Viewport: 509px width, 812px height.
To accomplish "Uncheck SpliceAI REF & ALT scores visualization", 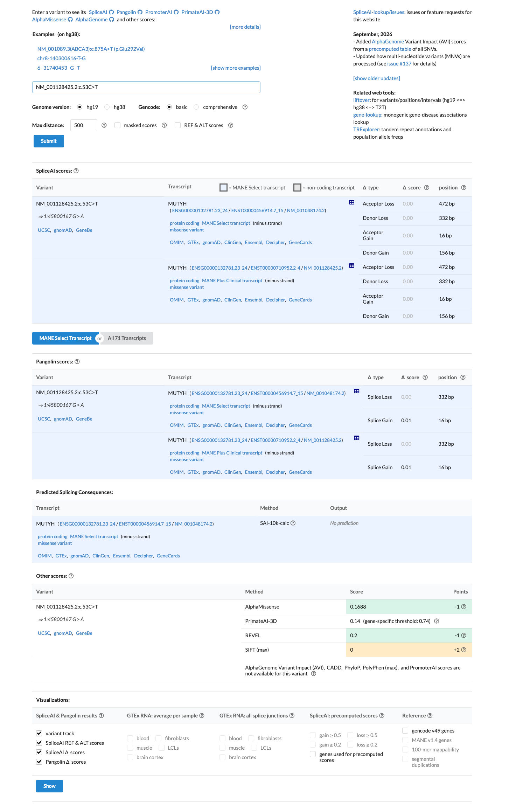I will point(39,743).
